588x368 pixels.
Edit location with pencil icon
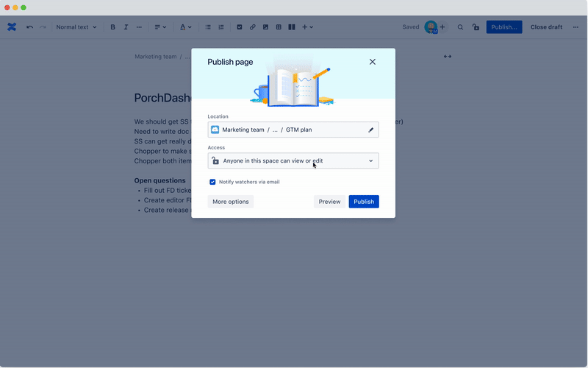pyautogui.click(x=371, y=130)
